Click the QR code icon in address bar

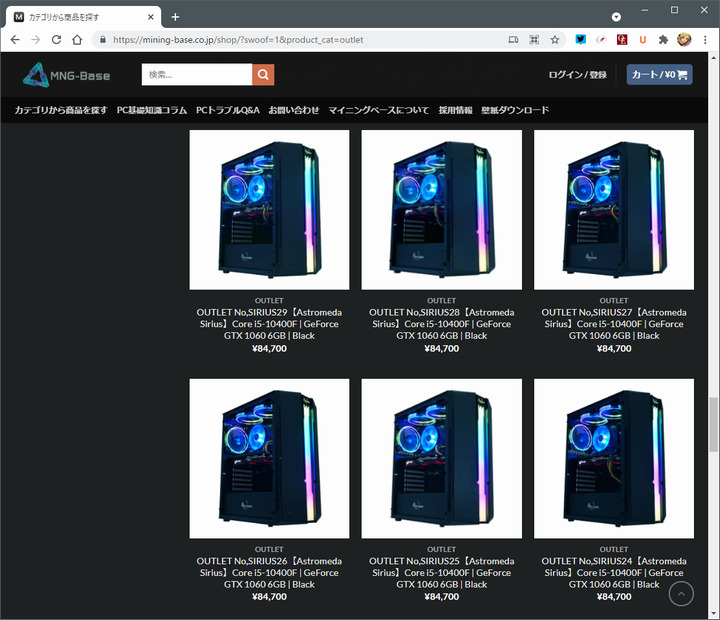pos(534,40)
